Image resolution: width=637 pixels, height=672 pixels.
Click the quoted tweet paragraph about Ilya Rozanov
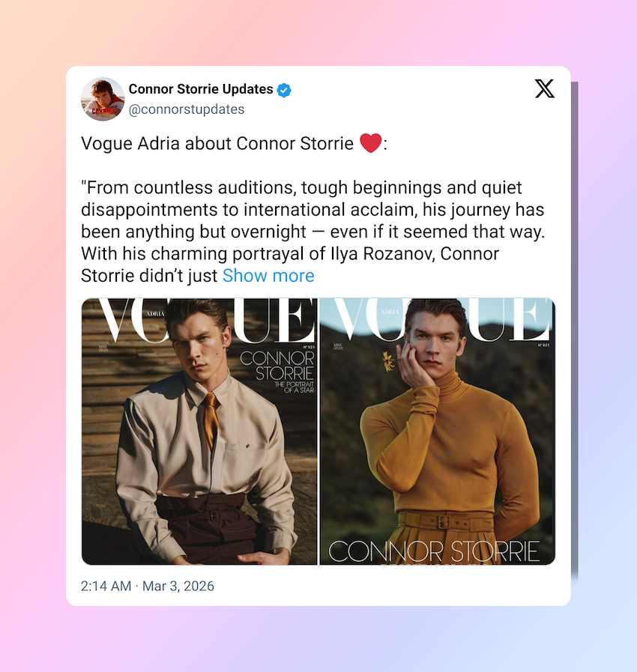(x=313, y=231)
